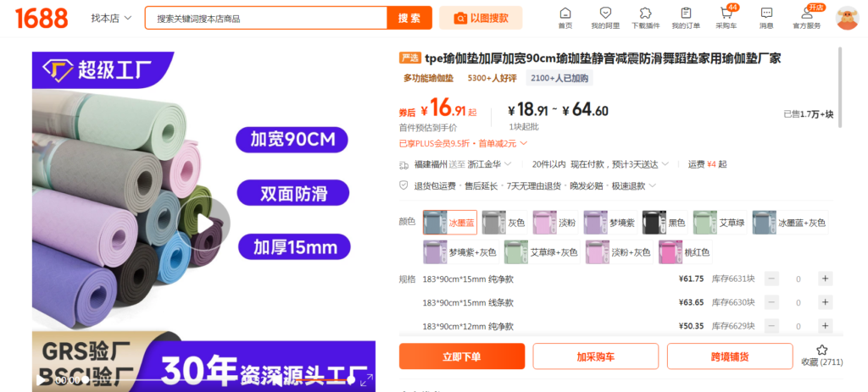Expand the 找本店 search scope dropdown

[111, 18]
